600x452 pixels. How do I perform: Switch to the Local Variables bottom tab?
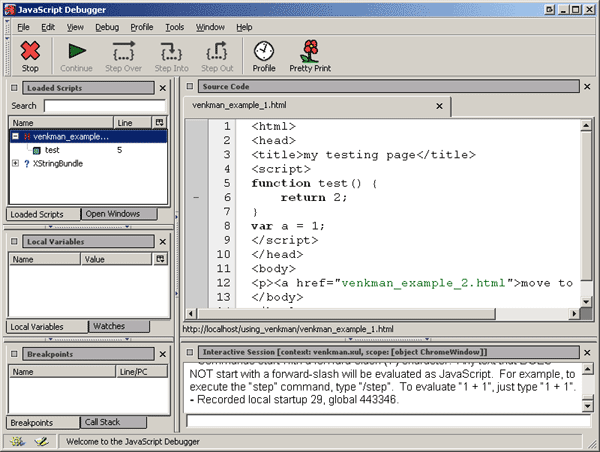coord(47,326)
